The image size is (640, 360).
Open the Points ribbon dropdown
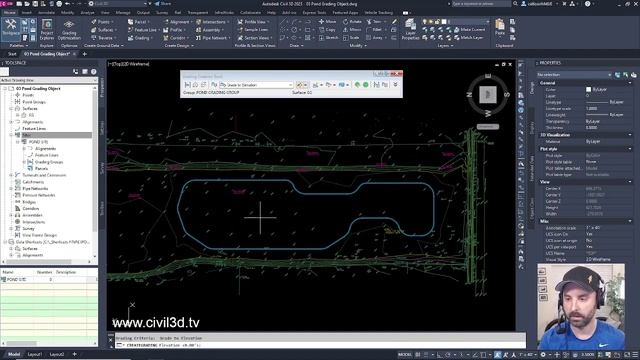(x=102, y=21)
